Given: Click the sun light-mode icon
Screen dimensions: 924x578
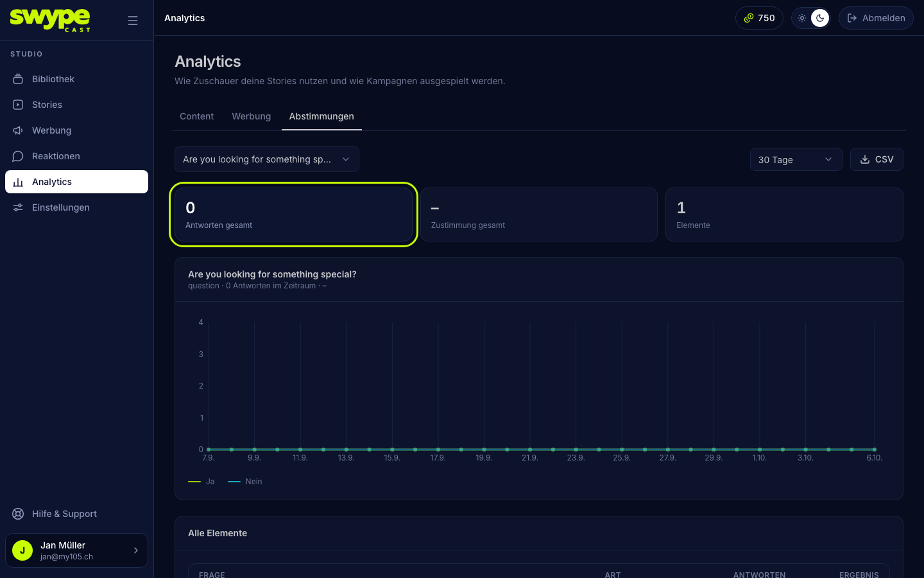Looking at the screenshot, I should (802, 18).
